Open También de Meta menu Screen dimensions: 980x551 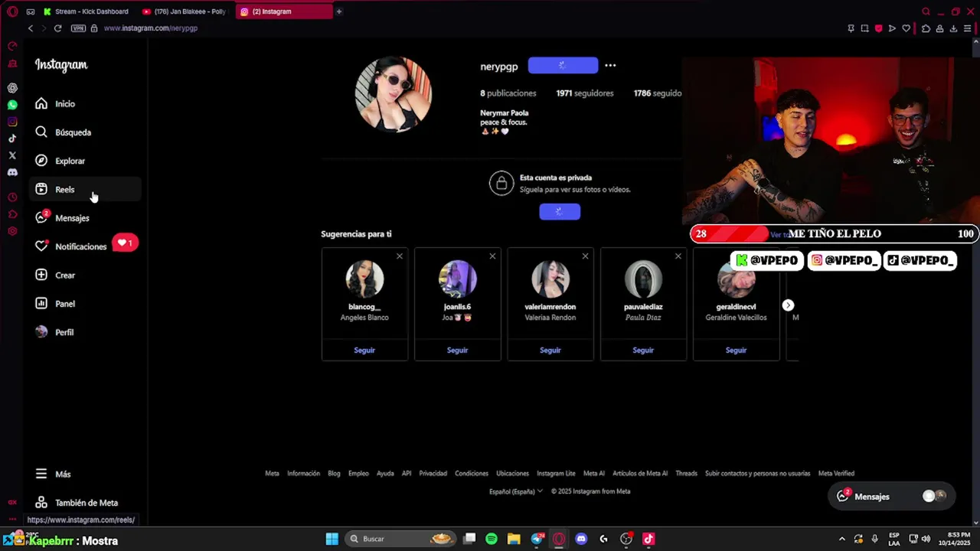[85, 503]
